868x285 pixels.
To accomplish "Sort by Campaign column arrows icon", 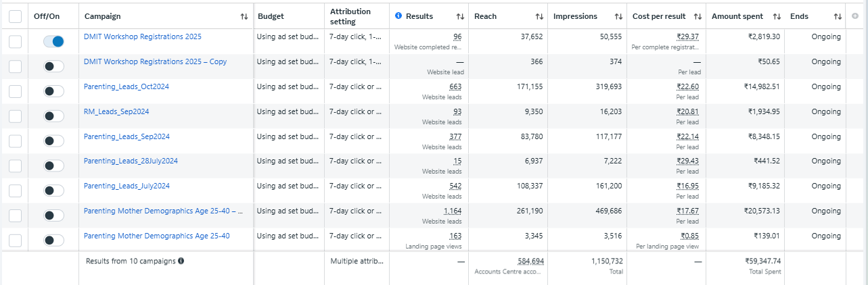I will coord(244,16).
